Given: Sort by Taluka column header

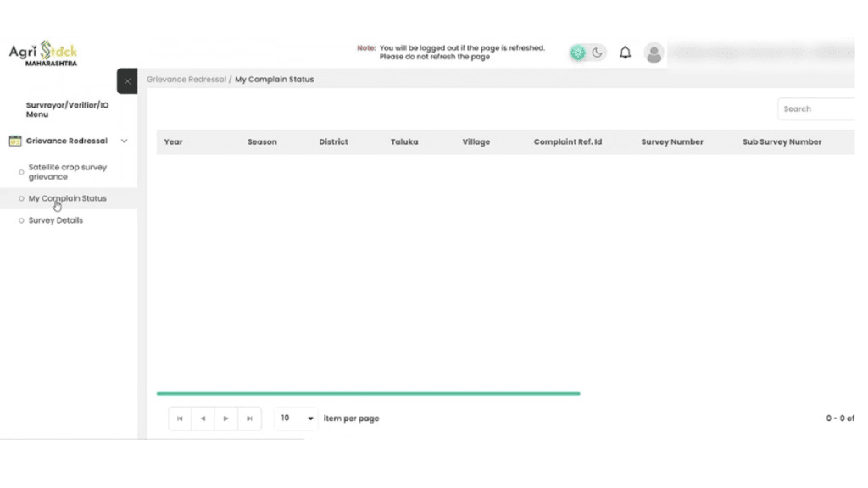Looking at the screenshot, I should click(404, 142).
